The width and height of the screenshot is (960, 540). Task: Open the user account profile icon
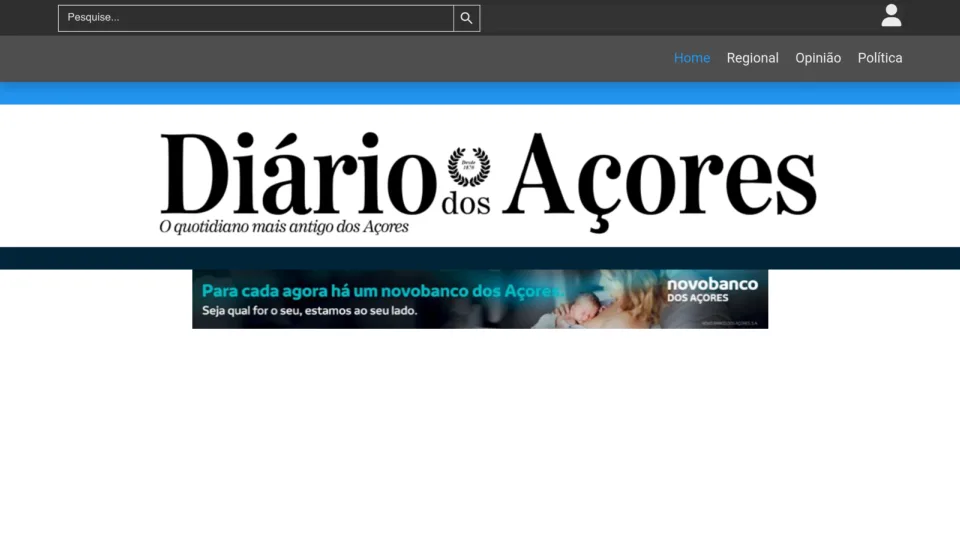pyautogui.click(x=891, y=15)
